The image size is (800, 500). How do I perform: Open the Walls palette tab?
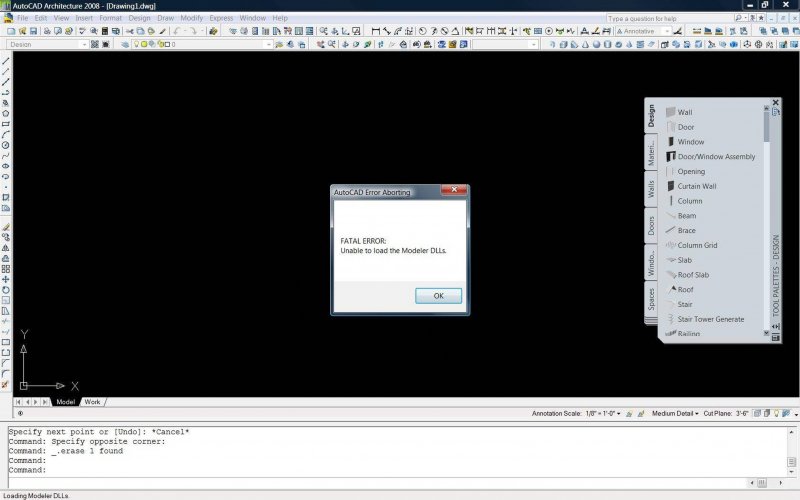click(x=651, y=189)
